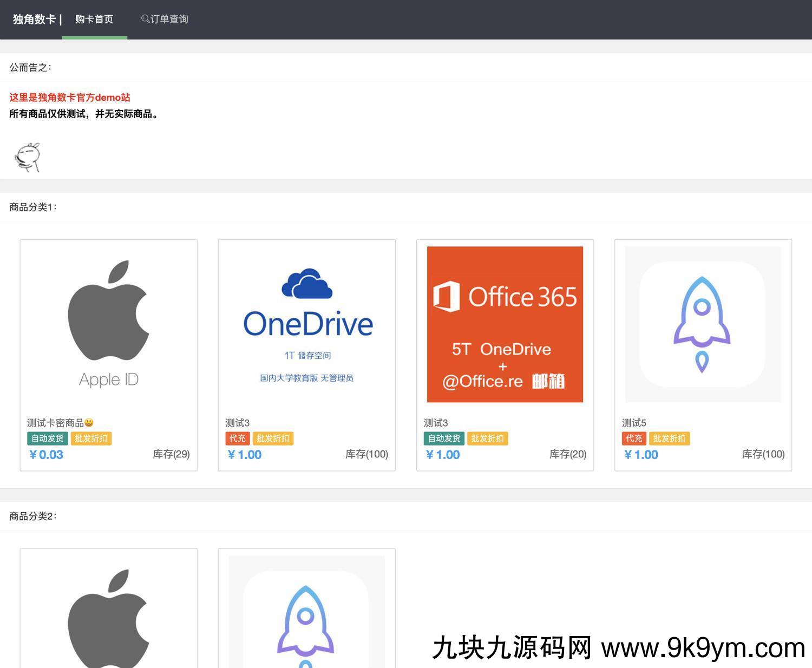This screenshot has height=668, width=812.
Task: Click the rocket icon product in 商品分类2
Action: 306,617
